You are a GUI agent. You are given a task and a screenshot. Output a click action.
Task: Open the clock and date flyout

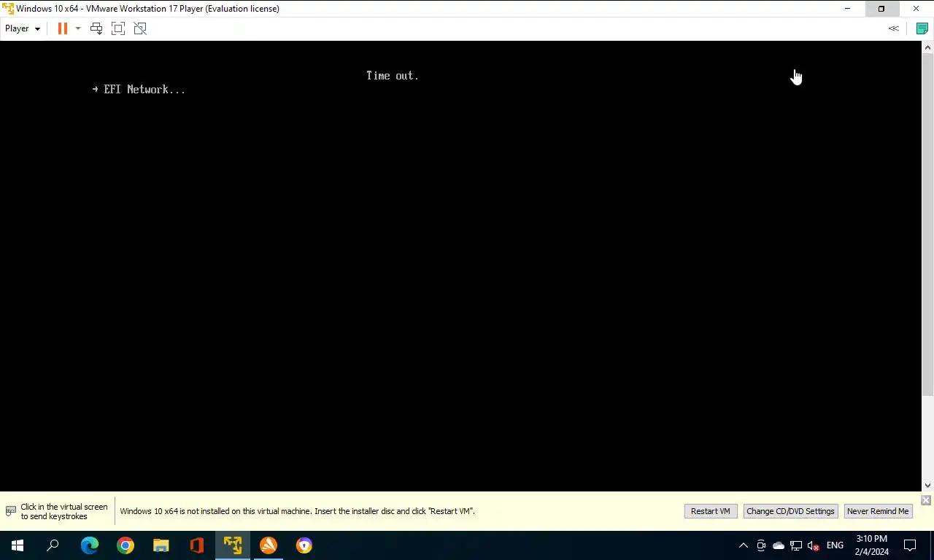click(x=871, y=545)
